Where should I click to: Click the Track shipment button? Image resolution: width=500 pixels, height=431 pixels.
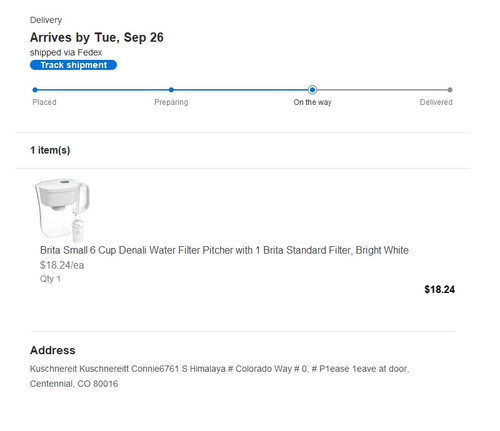click(73, 65)
